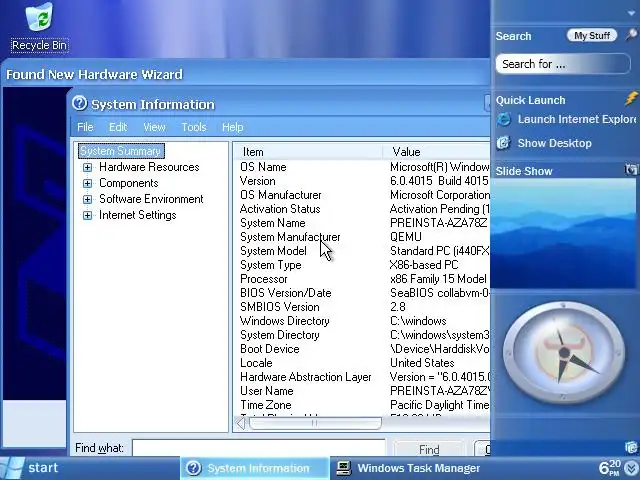Image resolution: width=640 pixels, height=480 pixels.
Task: Expand the Software Environment node
Action: (x=87, y=199)
